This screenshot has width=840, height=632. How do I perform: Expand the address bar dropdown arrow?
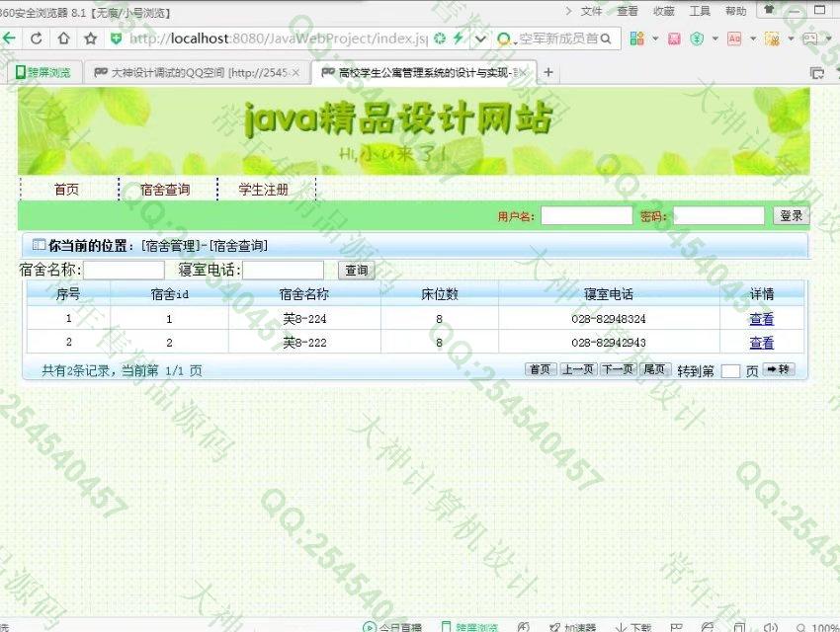[480, 39]
